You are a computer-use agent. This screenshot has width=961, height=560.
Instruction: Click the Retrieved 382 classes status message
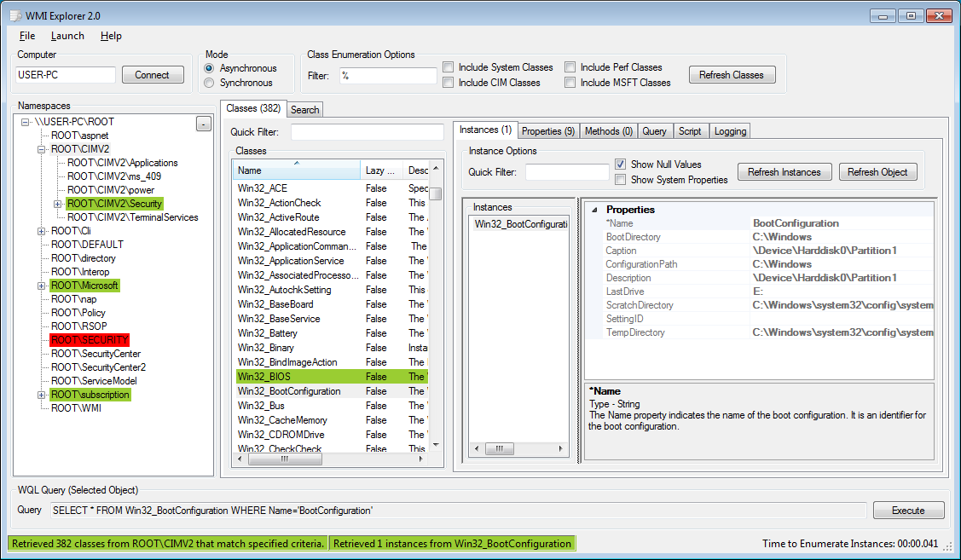coord(168,544)
